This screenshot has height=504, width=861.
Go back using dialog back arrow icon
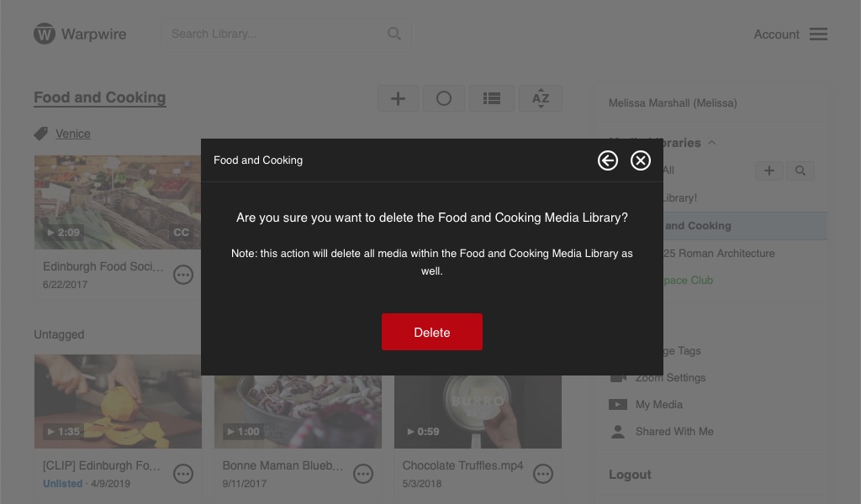pyautogui.click(x=607, y=160)
